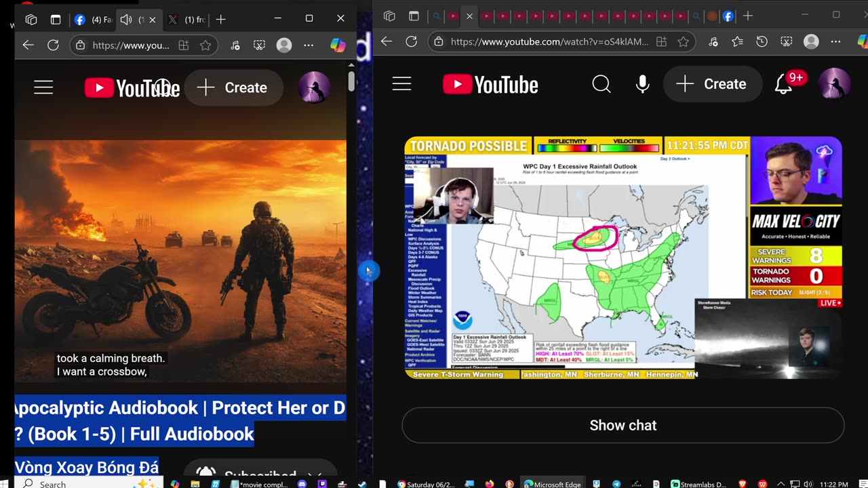Open account avatar in right YouTube window
Screen dimensions: 868x488
click(x=835, y=84)
